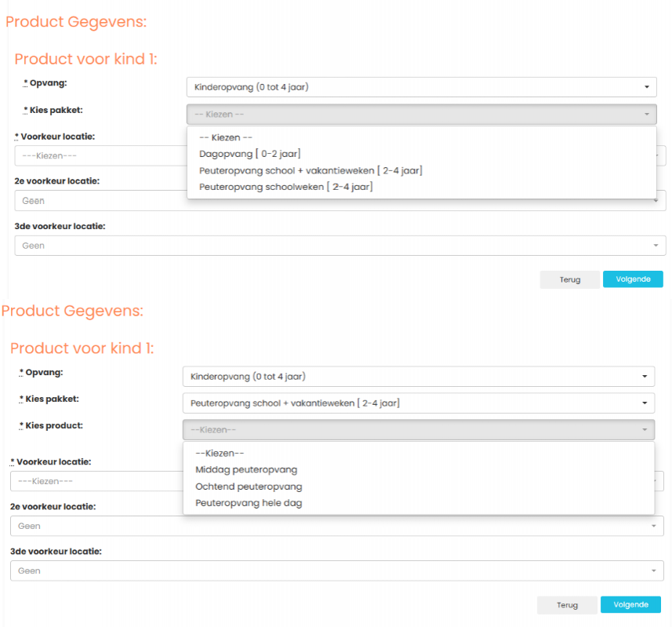Click the lower Terug button
Viewport: 672px width, 627px height.
(x=567, y=605)
